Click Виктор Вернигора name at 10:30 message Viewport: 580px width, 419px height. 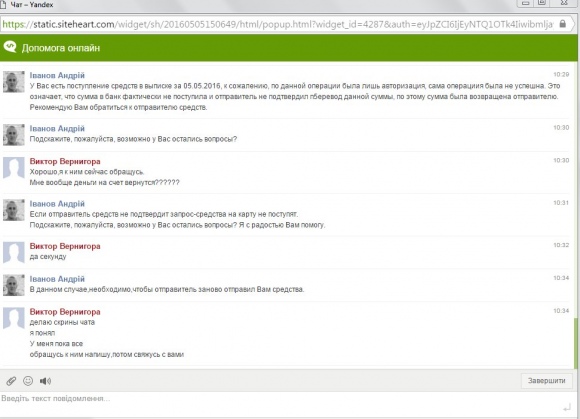pos(65,161)
